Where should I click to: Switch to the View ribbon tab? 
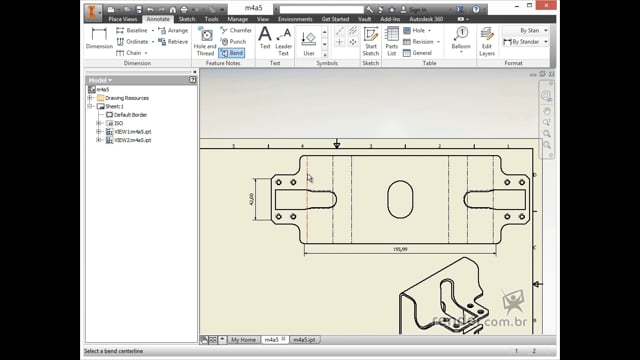263,19
